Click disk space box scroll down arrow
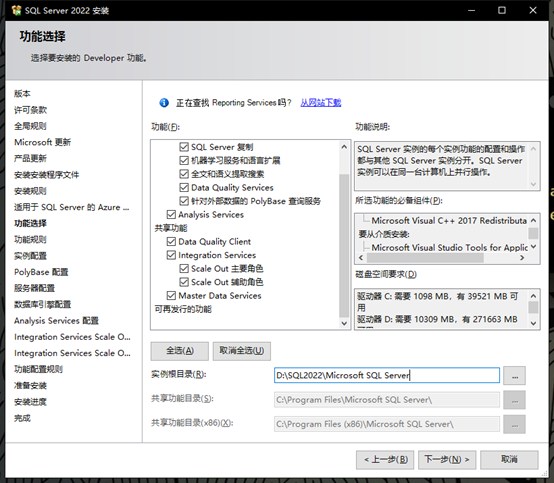 [533, 323]
